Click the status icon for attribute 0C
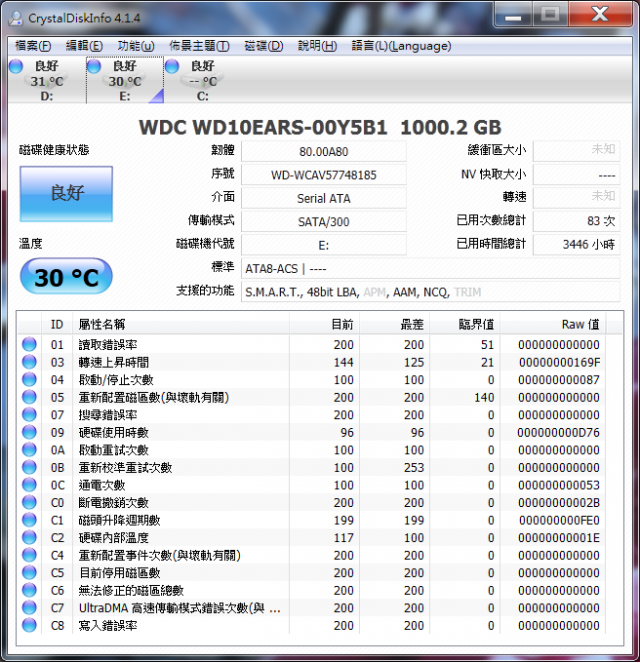The height and width of the screenshot is (663, 640). coord(29,485)
